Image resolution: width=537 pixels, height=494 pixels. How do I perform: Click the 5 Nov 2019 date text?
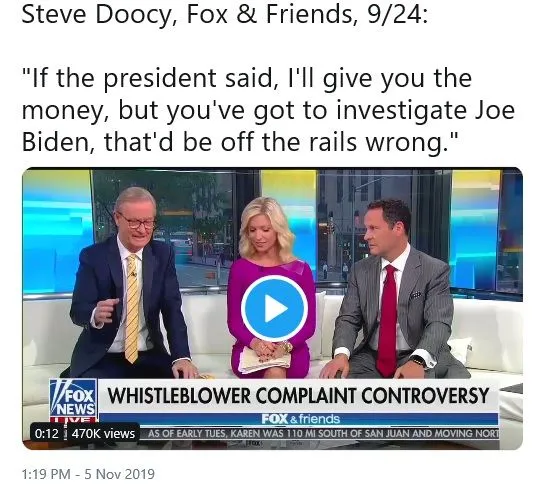pos(120,474)
